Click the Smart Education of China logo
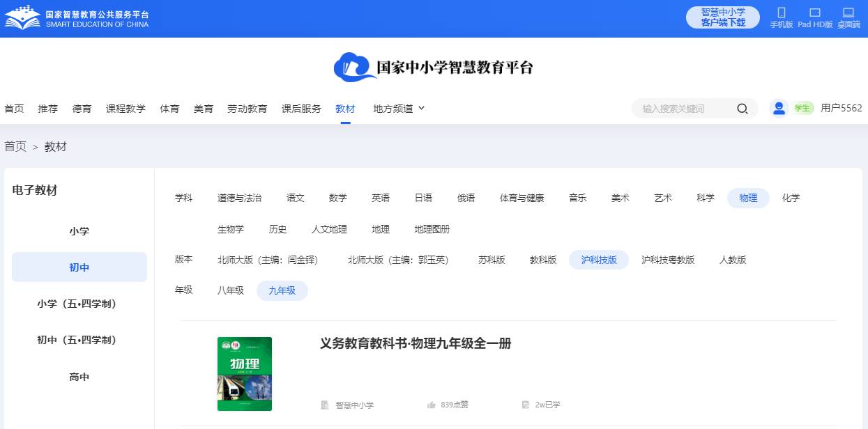This screenshot has width=868, height=429. point(77,18)
